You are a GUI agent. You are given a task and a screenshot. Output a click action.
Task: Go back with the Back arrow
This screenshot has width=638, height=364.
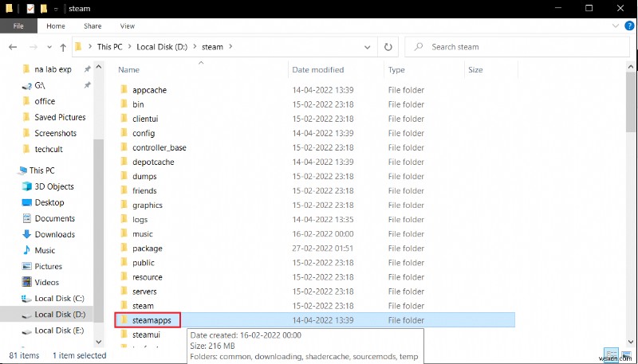pyautogui.click(x=13, y=47)
